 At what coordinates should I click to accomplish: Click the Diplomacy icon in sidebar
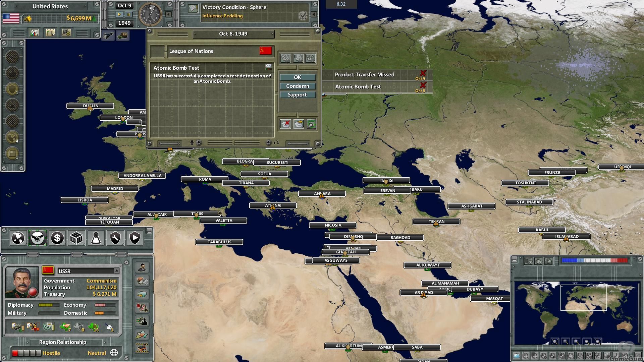(38, 238)
